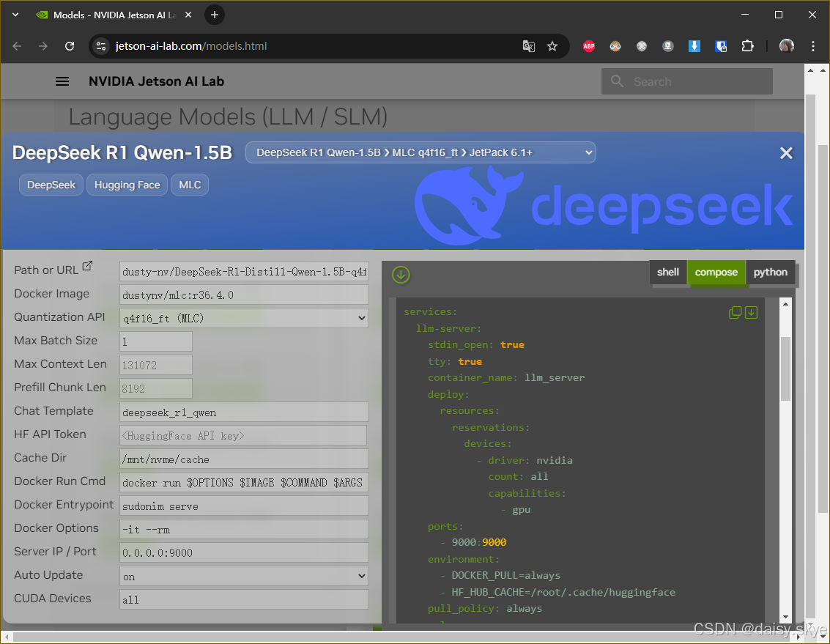The height and width of the screenshot is (644, 830).
Task: Click the Hugging Face tag button
Action: [x=127, y=185]
